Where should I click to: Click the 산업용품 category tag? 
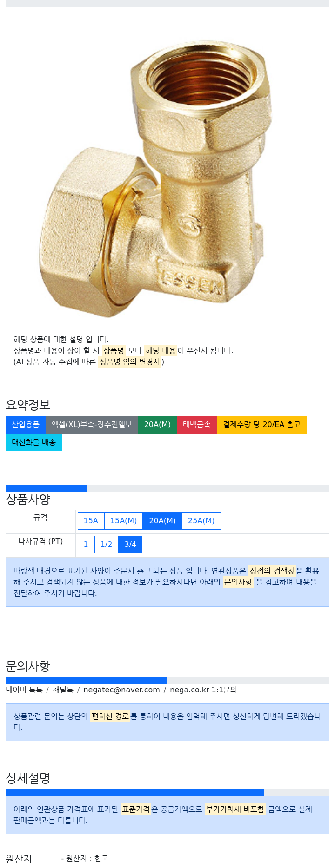pyautogui.click(x=26, y=425)
